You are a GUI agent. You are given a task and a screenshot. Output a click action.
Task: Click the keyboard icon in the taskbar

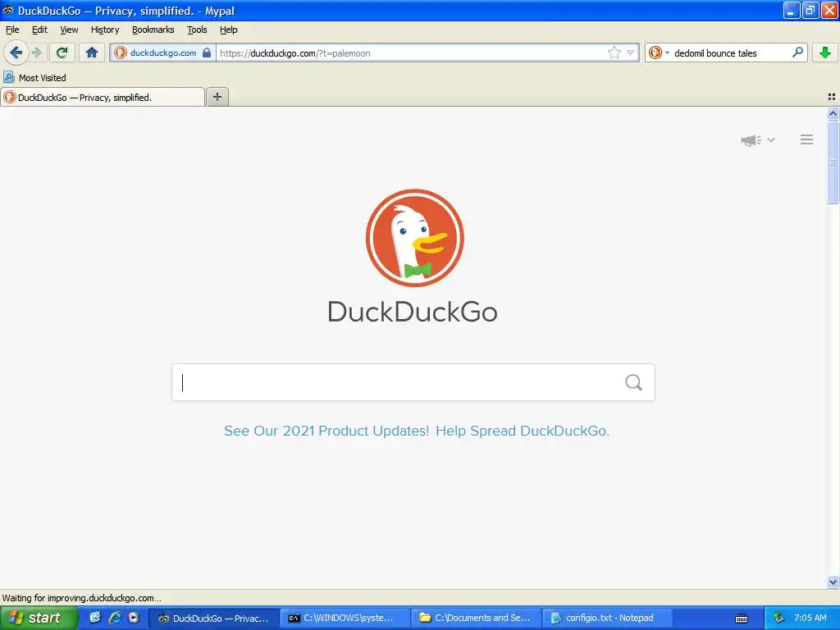click(742, 619)
